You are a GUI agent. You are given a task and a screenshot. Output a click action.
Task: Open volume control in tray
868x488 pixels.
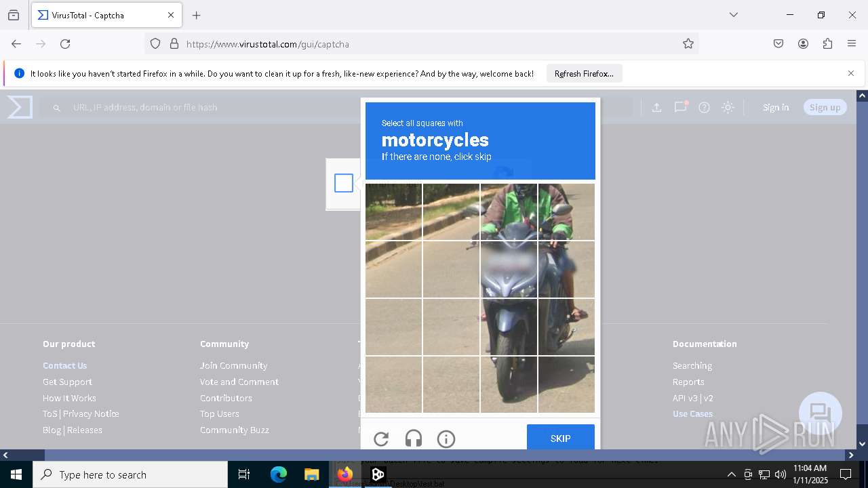[x=781, y=474]
